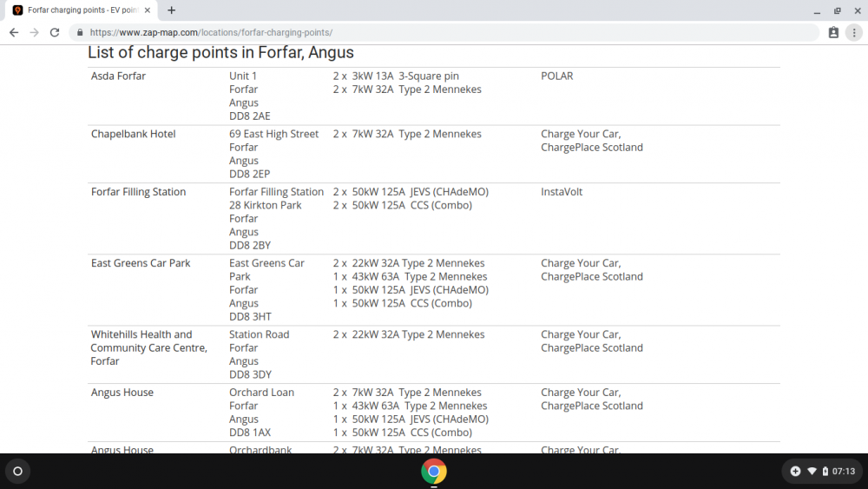Click Forfar Filling Station 'JEVS (CHAdeMO)' connector
Image resolution: width=868 pixels, height=489 pixels.
coord(411,192)
